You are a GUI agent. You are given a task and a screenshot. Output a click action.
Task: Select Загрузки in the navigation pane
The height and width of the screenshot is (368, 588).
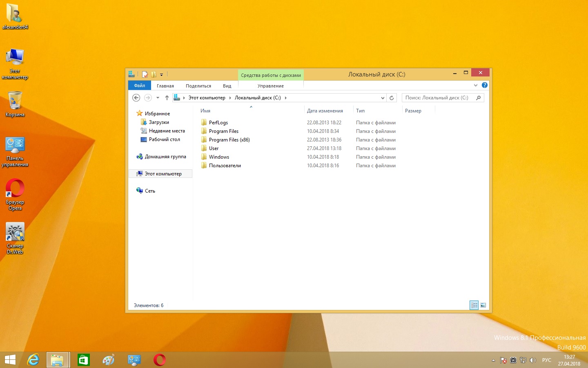[159, 122]
